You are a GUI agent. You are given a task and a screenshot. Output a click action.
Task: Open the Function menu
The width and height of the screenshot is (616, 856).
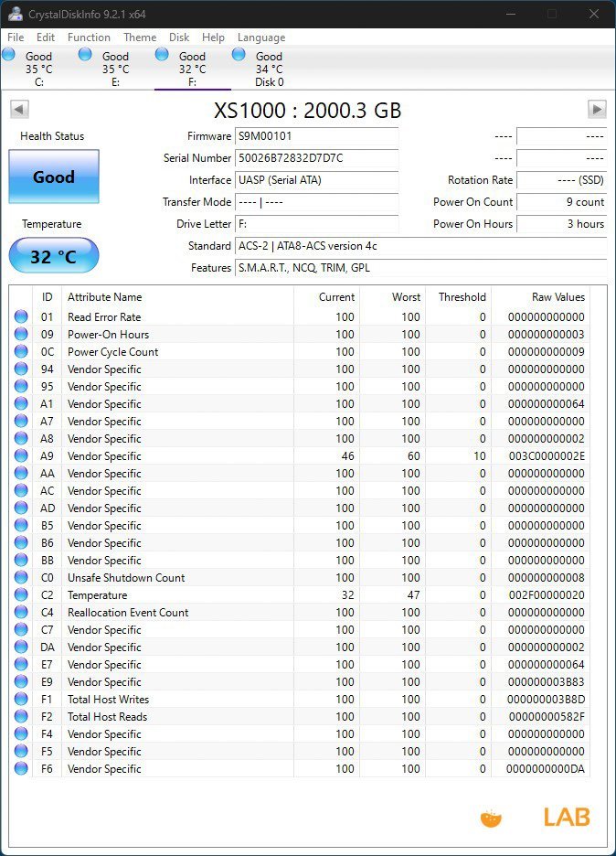click(89, 37)
